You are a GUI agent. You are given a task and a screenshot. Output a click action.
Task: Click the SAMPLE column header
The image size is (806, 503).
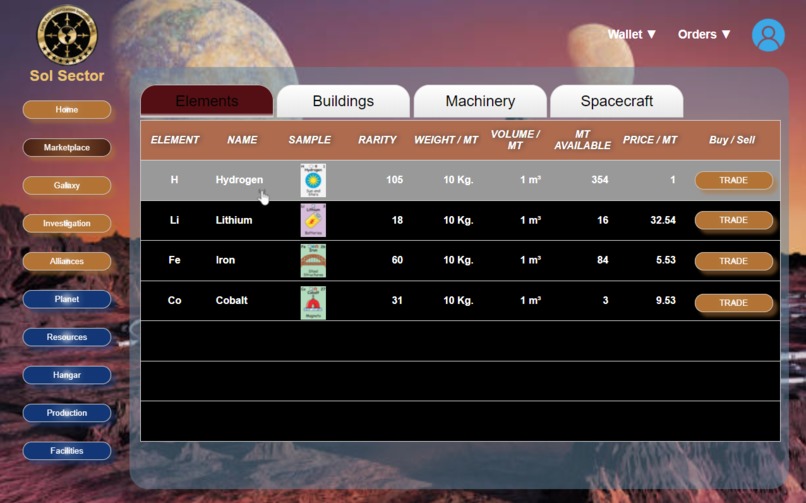(x=309, y=140)
